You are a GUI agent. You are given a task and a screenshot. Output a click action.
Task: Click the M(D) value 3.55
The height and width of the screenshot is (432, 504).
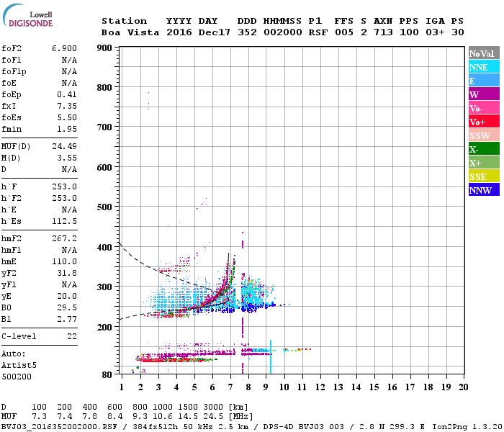[67, 158]
